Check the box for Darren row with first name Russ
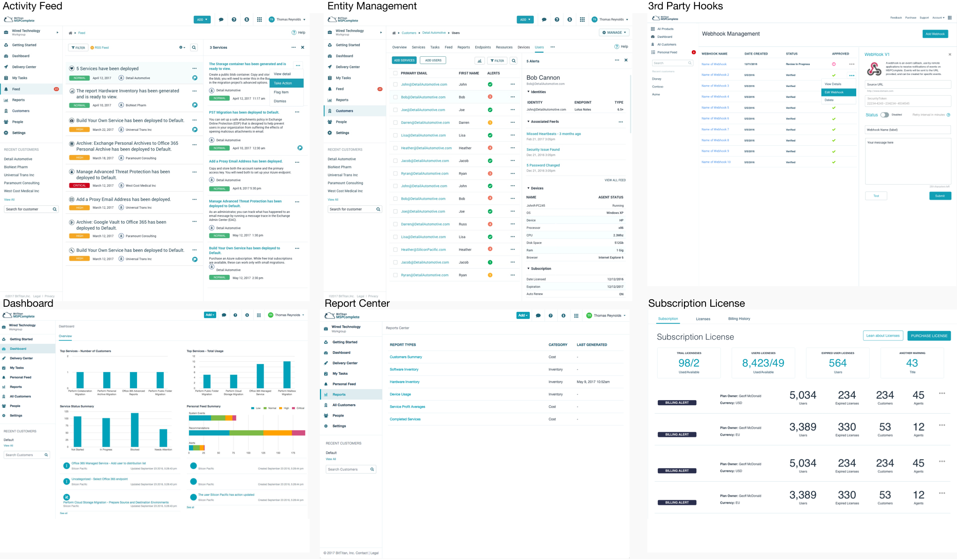 coord(395,224)
